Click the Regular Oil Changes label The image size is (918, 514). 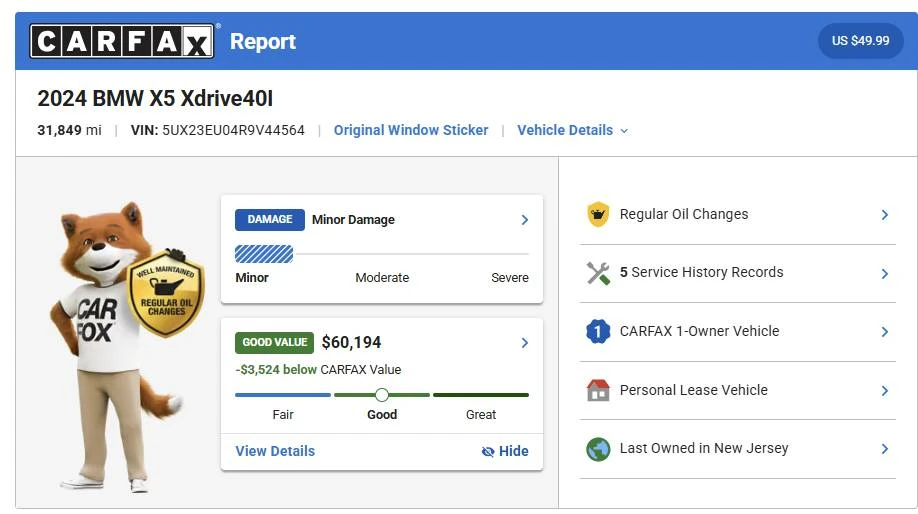coord(684,214)
